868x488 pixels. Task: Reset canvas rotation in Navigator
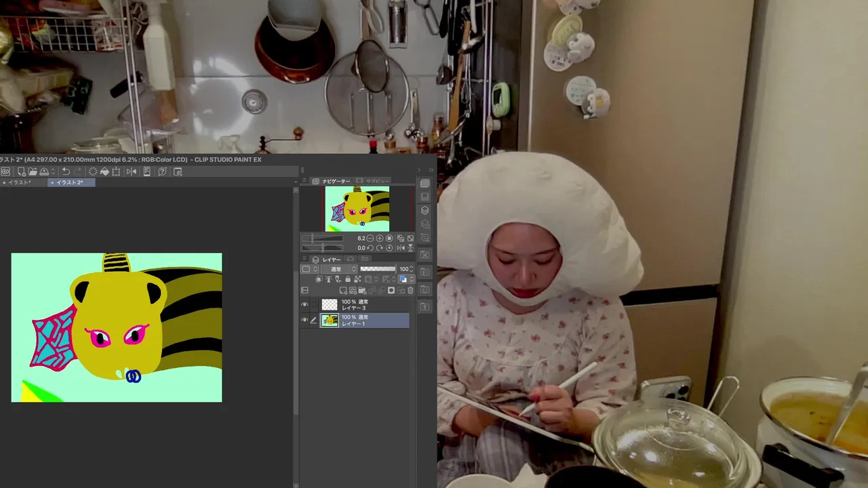[x=389, y=248]
